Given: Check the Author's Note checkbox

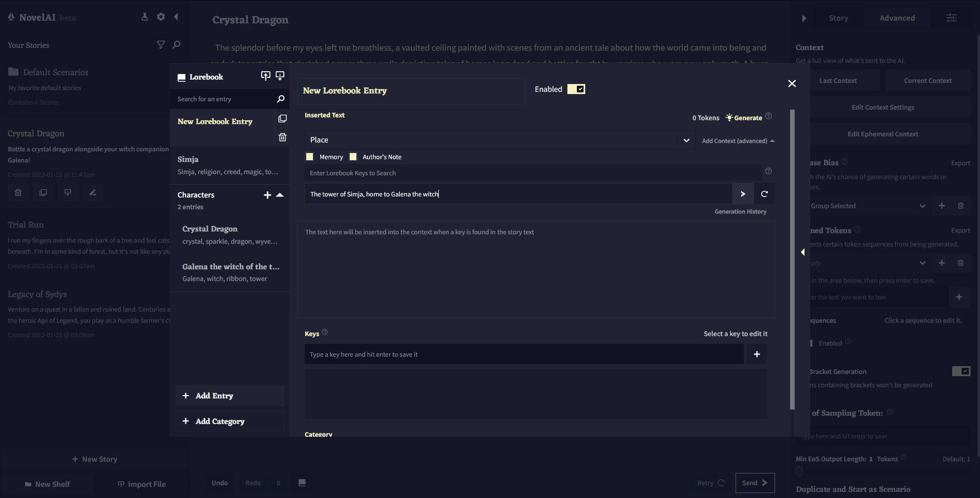Looking at the screenshot, I should point(353,157).
